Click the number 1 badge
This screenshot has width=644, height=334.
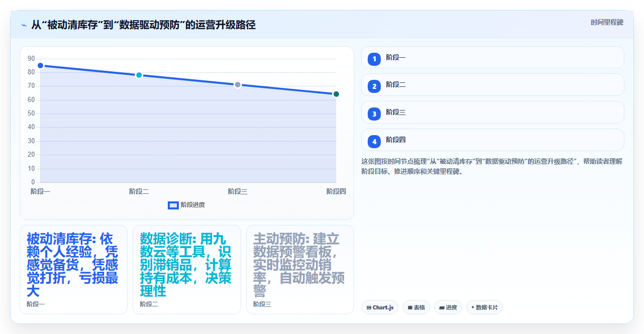pos(374,59)
